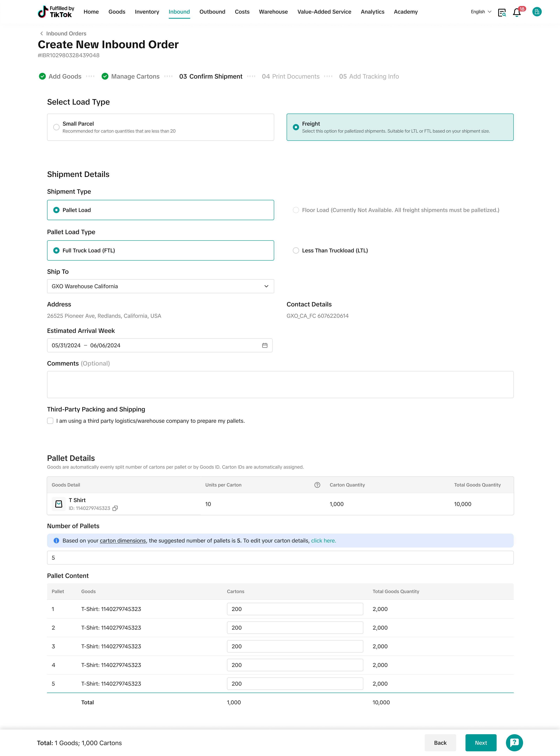Check the third party logistics checkbox

coord(51,421)
